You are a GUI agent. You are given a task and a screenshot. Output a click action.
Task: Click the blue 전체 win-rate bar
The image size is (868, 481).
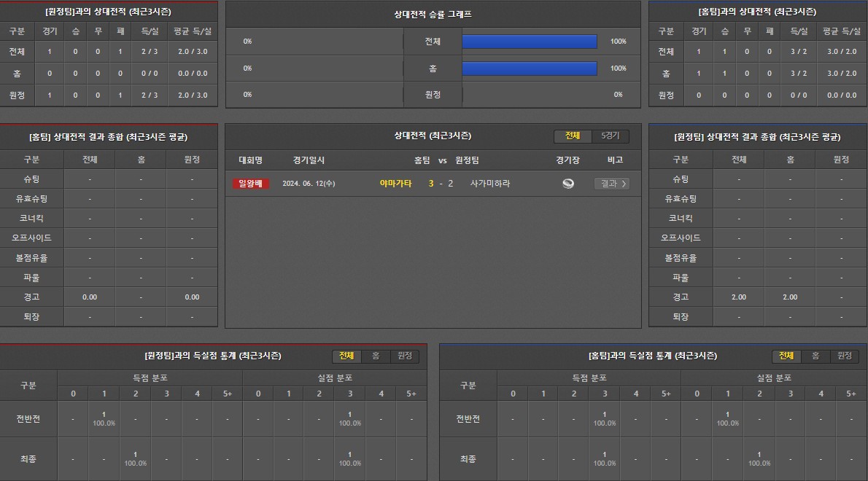530,42
